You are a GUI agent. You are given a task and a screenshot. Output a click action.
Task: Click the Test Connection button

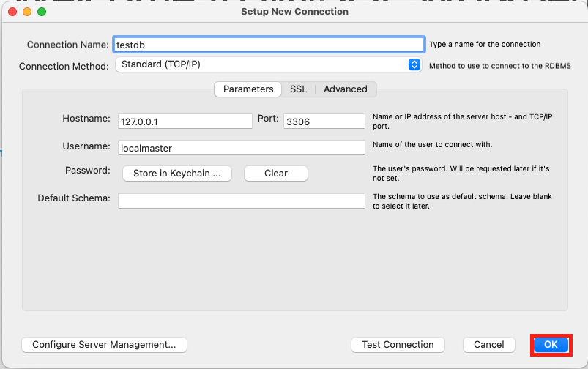pyautogui.click(x=398, y=345)
